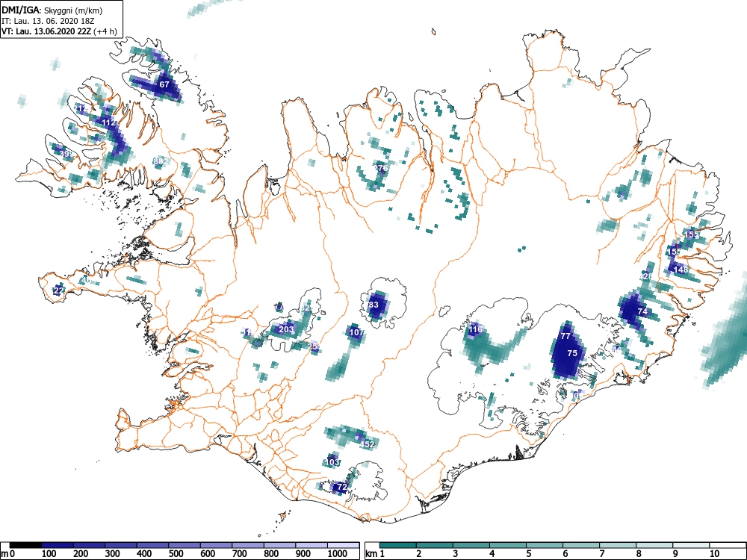The height and width of the screenshot is (560, 747).
Task: Pick the map value label 882
Action: tap(160, 161)
